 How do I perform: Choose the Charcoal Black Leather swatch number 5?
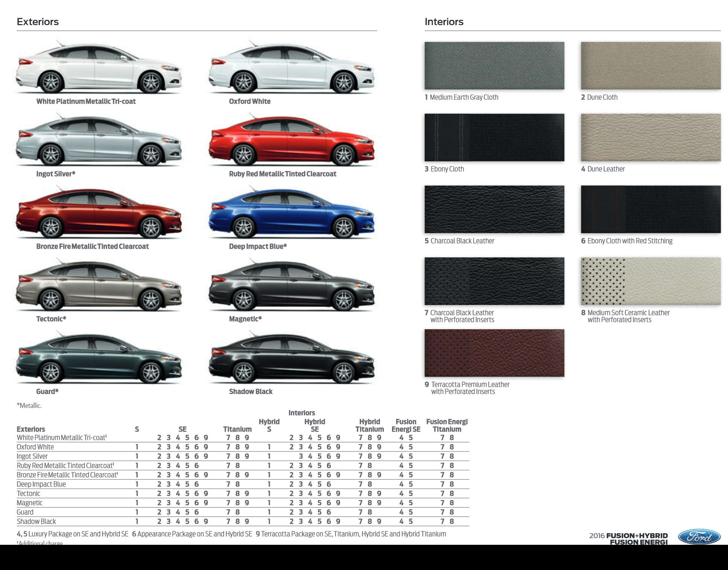[x=494, y=209]
